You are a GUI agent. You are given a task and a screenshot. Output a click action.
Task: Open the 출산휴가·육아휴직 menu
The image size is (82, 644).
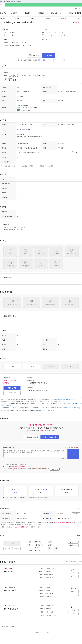(74, 13)
